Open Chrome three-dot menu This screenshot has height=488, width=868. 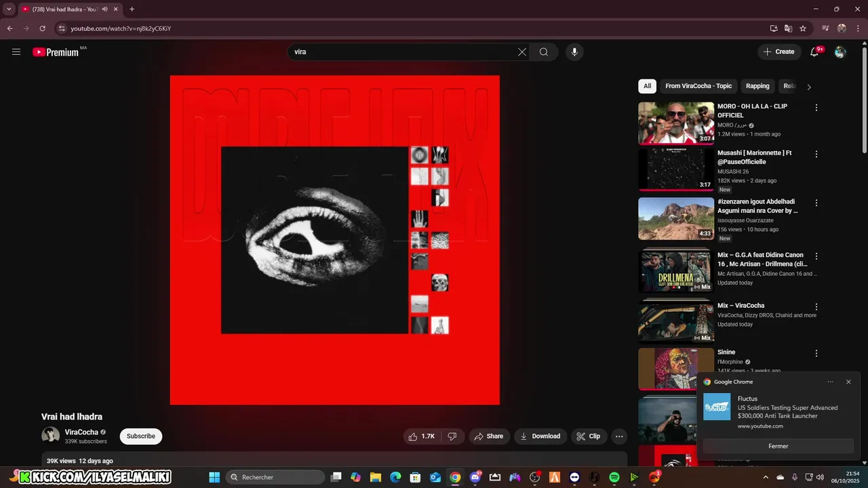click(x=858, y=28)
